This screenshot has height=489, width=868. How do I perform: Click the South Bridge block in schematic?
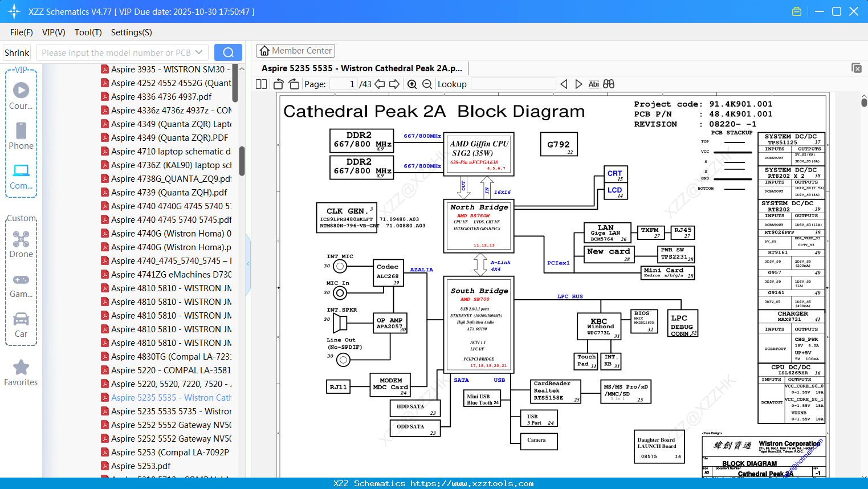[479, 325]
